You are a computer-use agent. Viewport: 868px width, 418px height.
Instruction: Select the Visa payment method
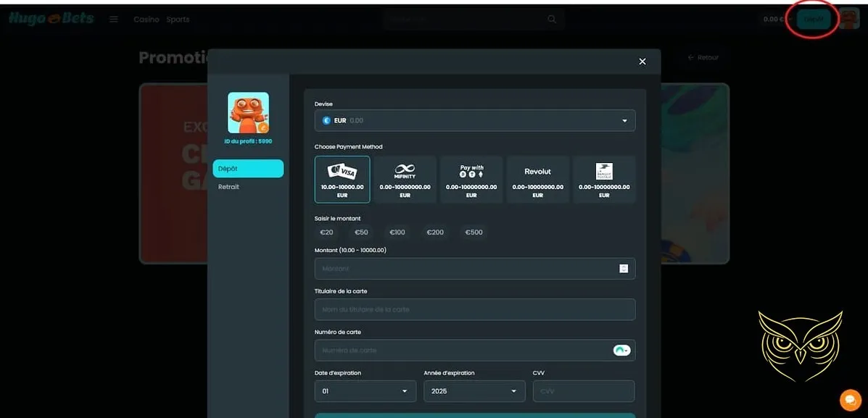click(x=342, y=179)
